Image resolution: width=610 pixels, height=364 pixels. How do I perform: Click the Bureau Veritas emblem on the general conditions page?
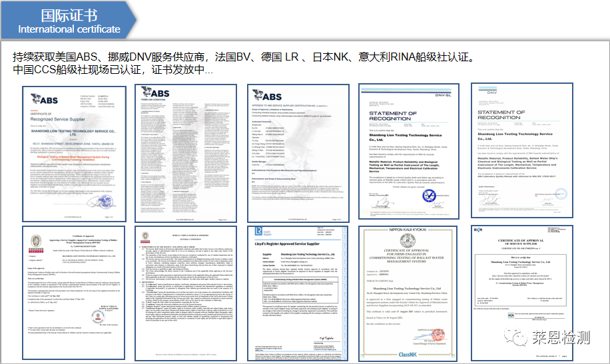pos(145,237)
